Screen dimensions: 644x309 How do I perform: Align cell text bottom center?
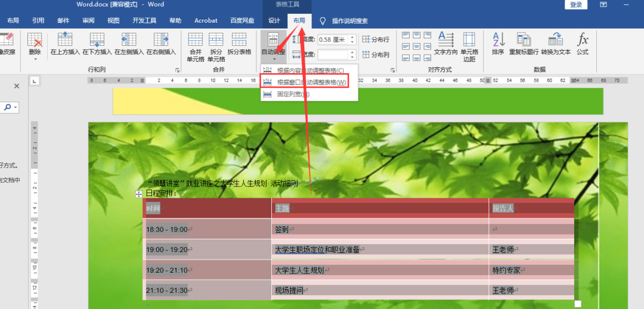pyautogui.click(x=416, y=57)
